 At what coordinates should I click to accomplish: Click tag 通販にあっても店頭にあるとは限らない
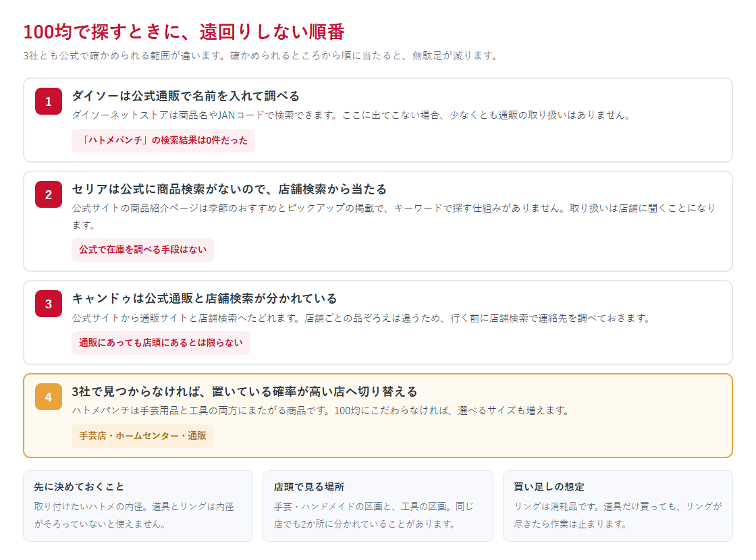(x=161, y=343)
